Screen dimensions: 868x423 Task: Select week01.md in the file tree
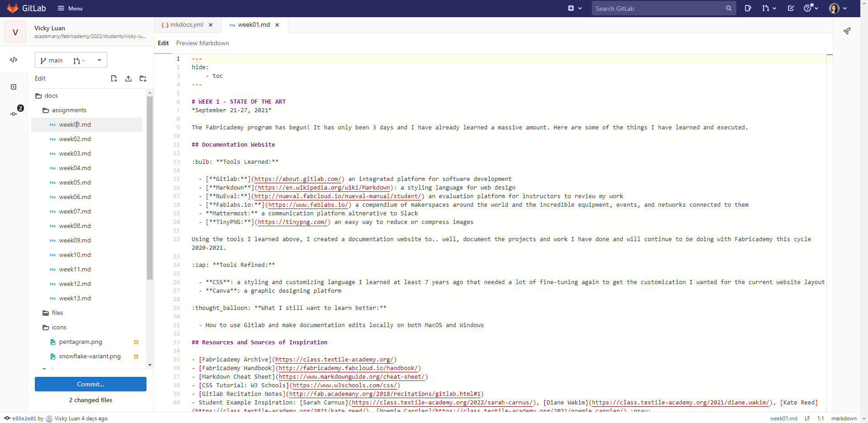(87, 124)
